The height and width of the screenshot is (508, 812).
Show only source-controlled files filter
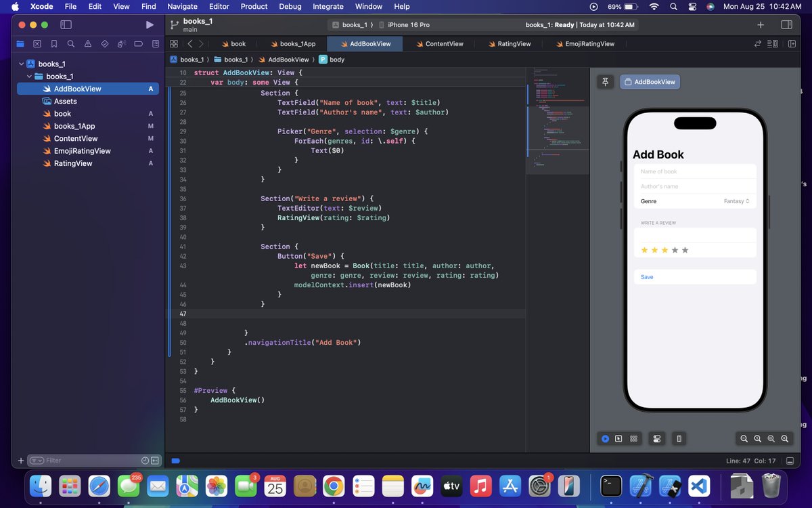point(155,461)
